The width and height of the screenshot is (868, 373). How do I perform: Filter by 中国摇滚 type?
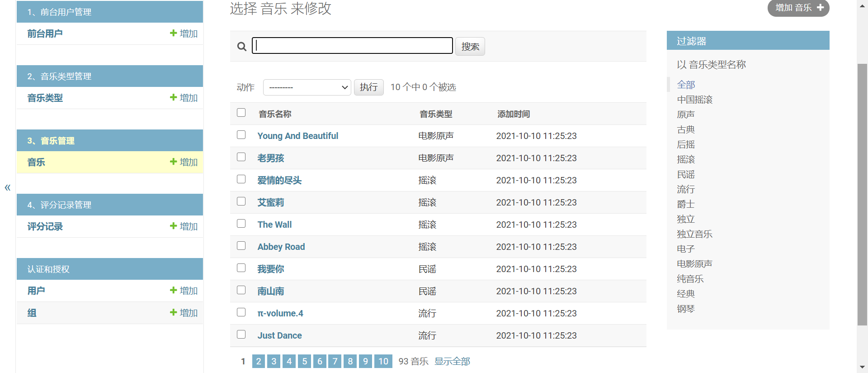point(695,100)
